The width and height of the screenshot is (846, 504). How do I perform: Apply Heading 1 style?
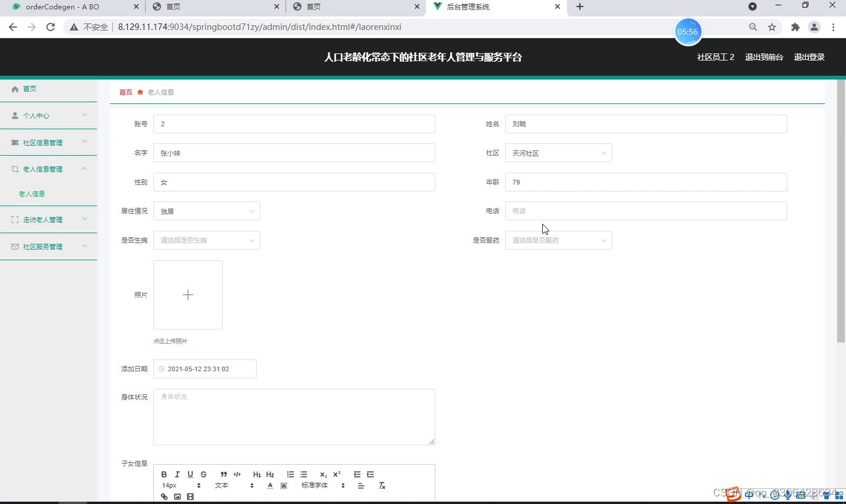[257, 474]
